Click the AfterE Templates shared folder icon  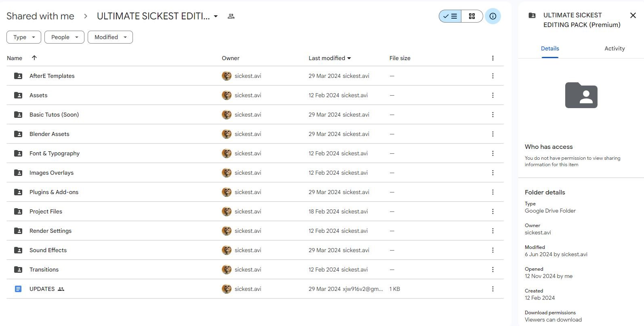(x=18, y=76)
